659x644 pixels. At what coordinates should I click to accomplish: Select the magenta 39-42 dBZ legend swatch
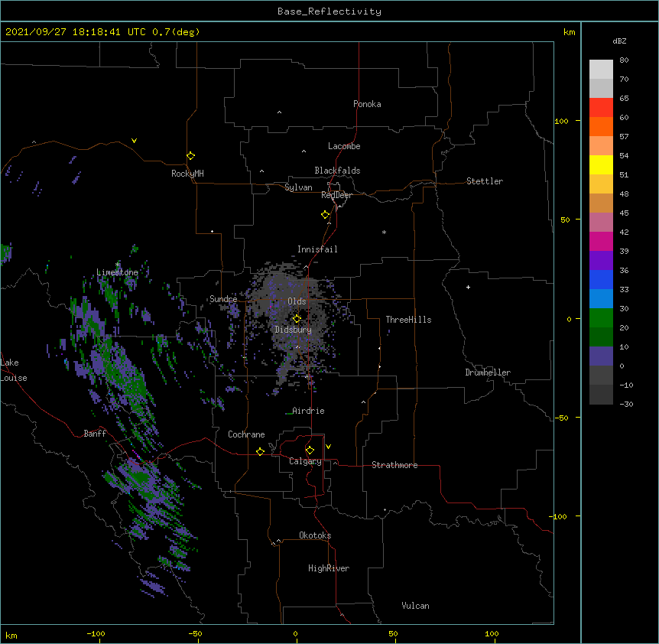(x=601, y=241)
